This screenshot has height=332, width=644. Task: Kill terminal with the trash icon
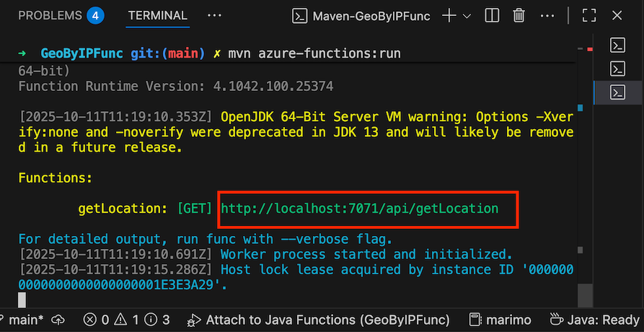click(519, 16)
